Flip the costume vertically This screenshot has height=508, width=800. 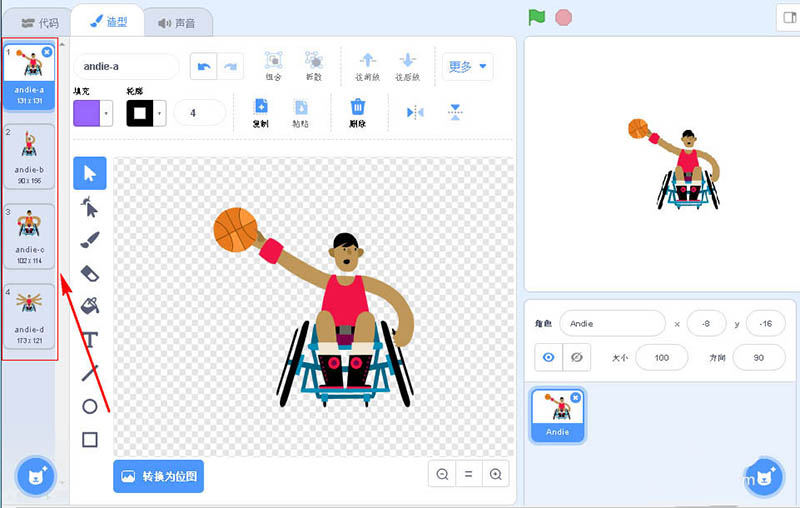point(455,112)
